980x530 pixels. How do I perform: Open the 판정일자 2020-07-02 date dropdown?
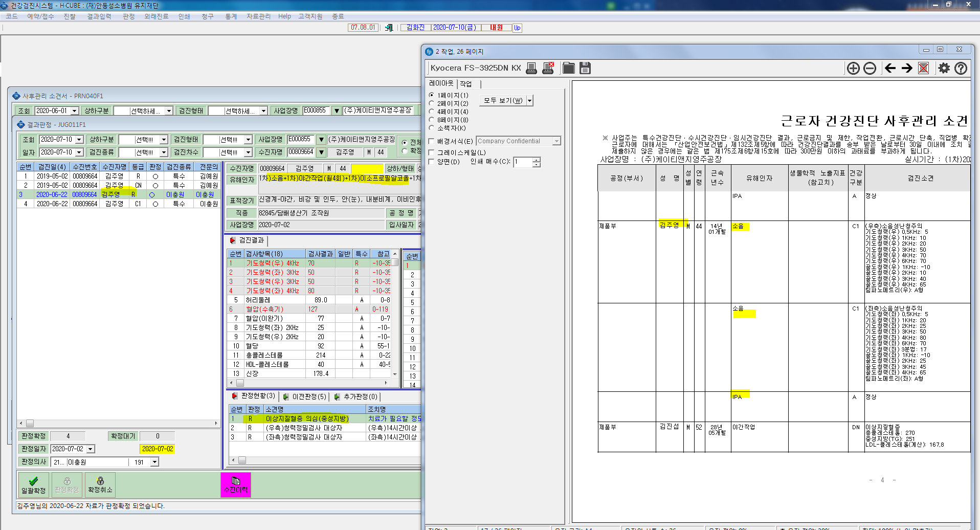coord(91,449)
